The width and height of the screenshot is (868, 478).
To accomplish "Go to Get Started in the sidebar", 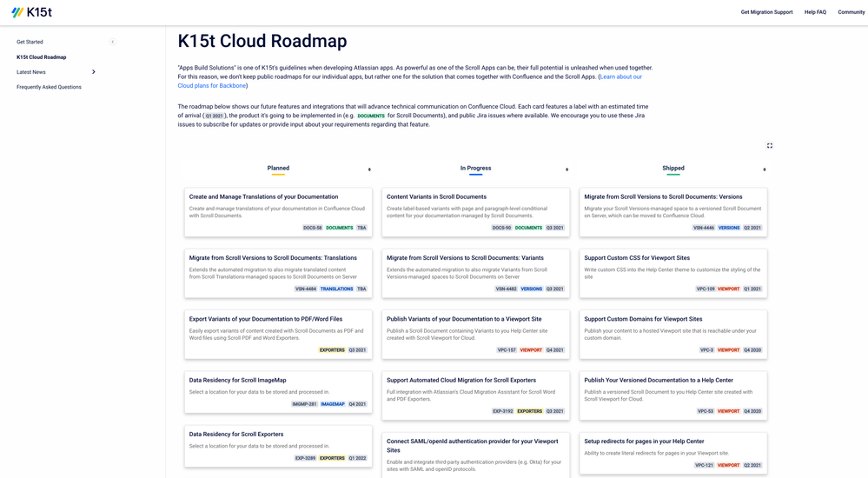I will (30, 42).
